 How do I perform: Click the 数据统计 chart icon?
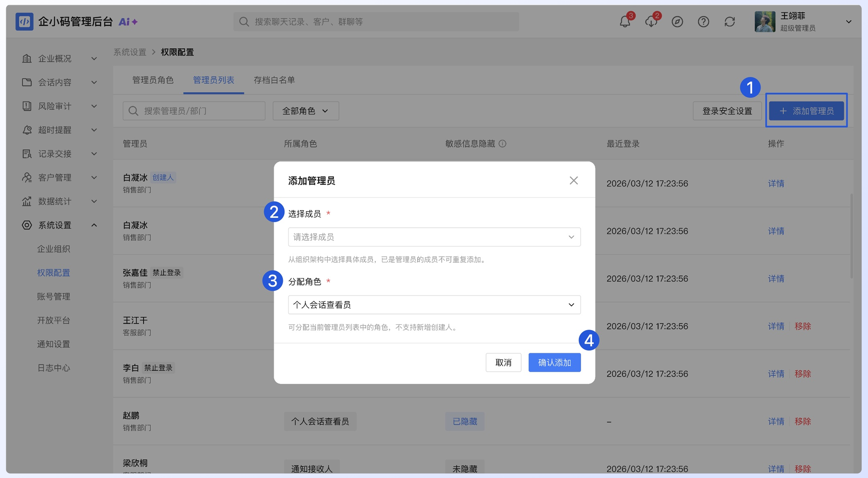tap(27, 202)
